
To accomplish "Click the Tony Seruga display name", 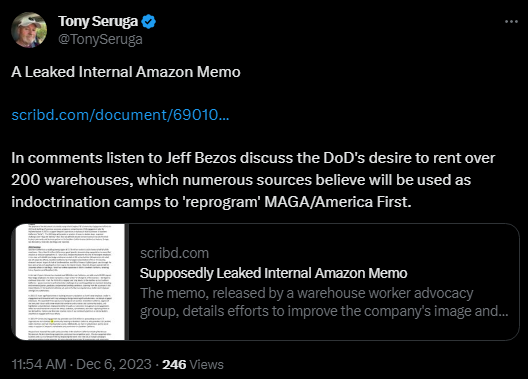I will pos(98,22).
